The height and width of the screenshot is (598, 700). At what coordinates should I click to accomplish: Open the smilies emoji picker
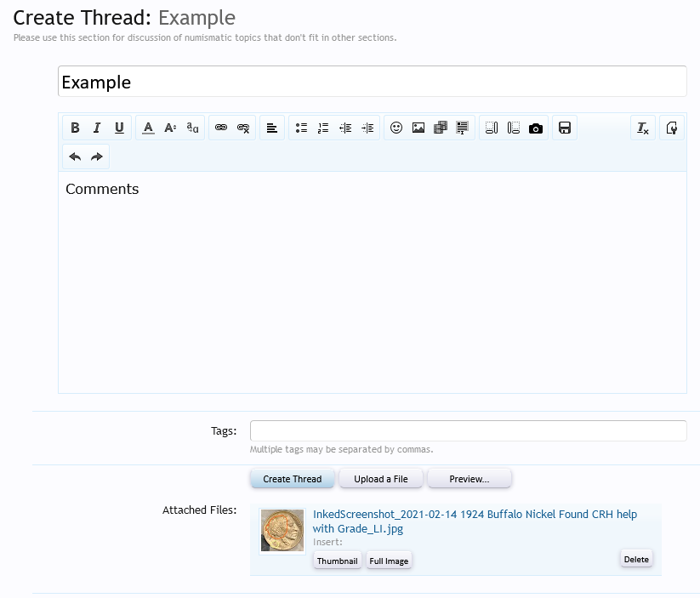396,128
